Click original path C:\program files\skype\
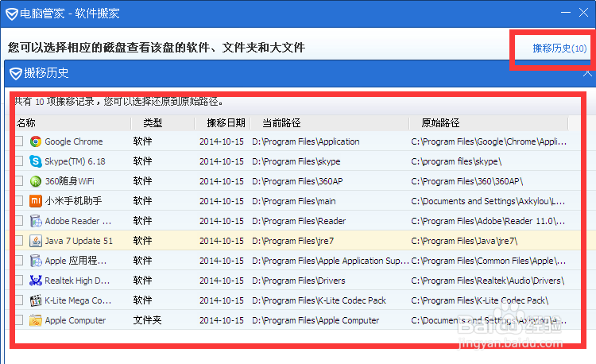The height and width of the screenshot is (364, 596). (x=456, y=161)
